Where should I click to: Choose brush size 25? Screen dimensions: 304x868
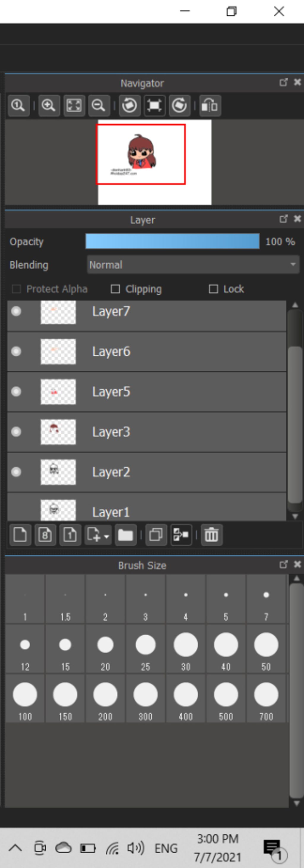145,649
